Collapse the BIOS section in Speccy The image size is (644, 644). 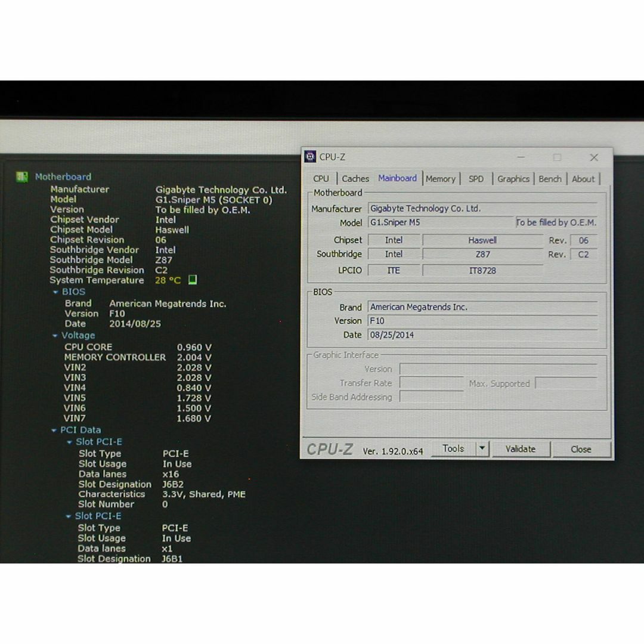pyautogui.click(x=55, y=292)
